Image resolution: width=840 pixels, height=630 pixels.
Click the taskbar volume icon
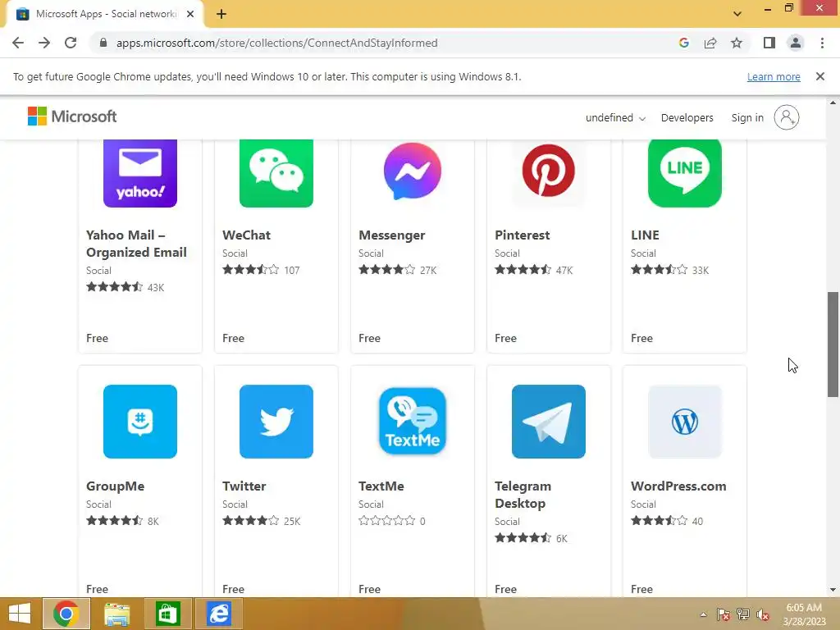[762, 614]
